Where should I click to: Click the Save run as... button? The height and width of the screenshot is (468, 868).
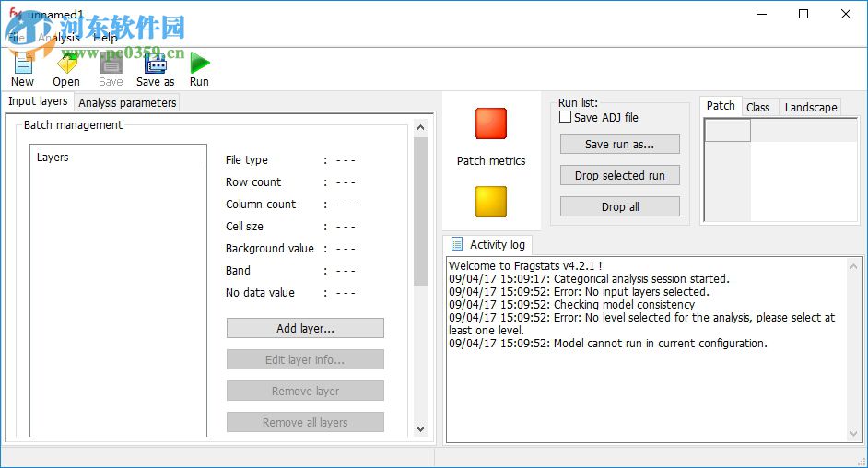[620, 144]
